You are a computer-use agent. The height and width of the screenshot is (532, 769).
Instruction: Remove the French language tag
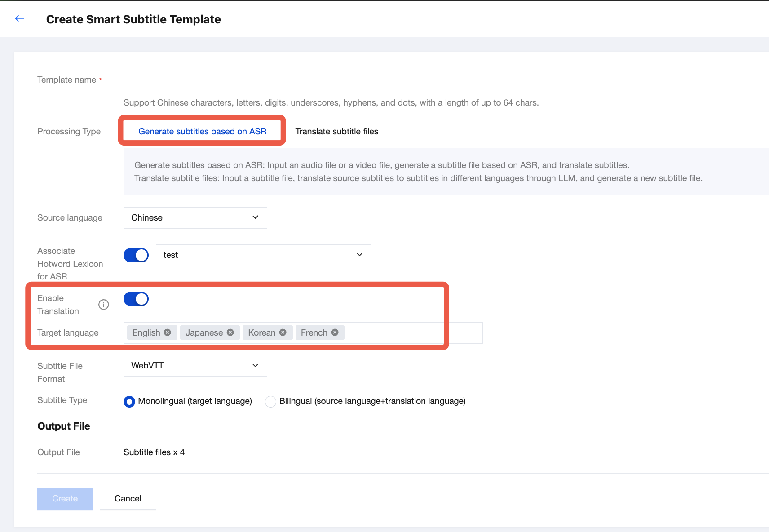pos(335,332)
